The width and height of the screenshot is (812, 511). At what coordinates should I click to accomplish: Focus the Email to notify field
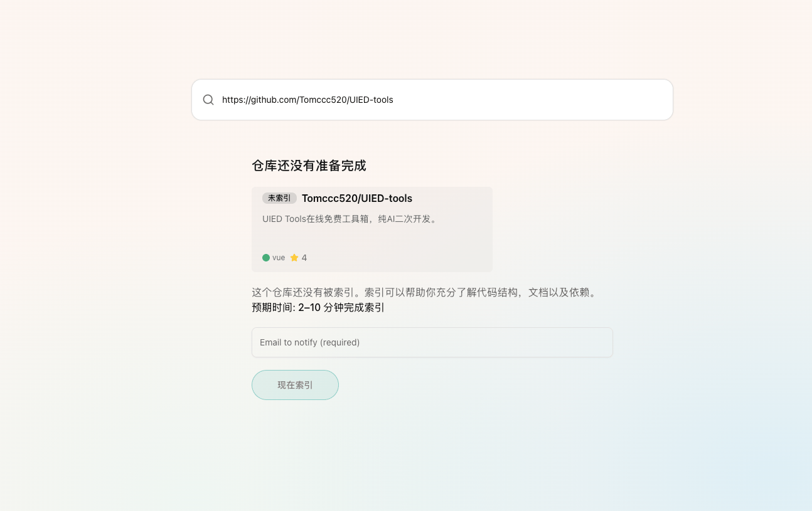click(x=432, y=342)
